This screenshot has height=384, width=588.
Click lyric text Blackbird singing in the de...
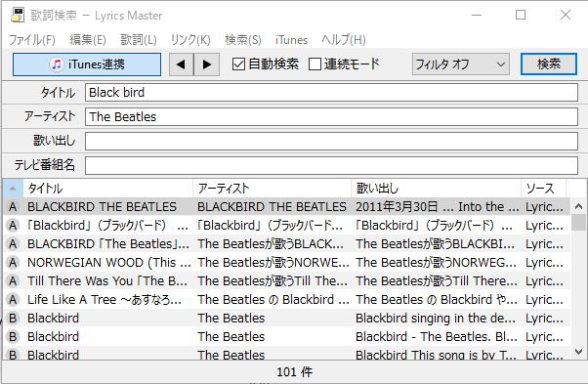[x=436, y=319]
